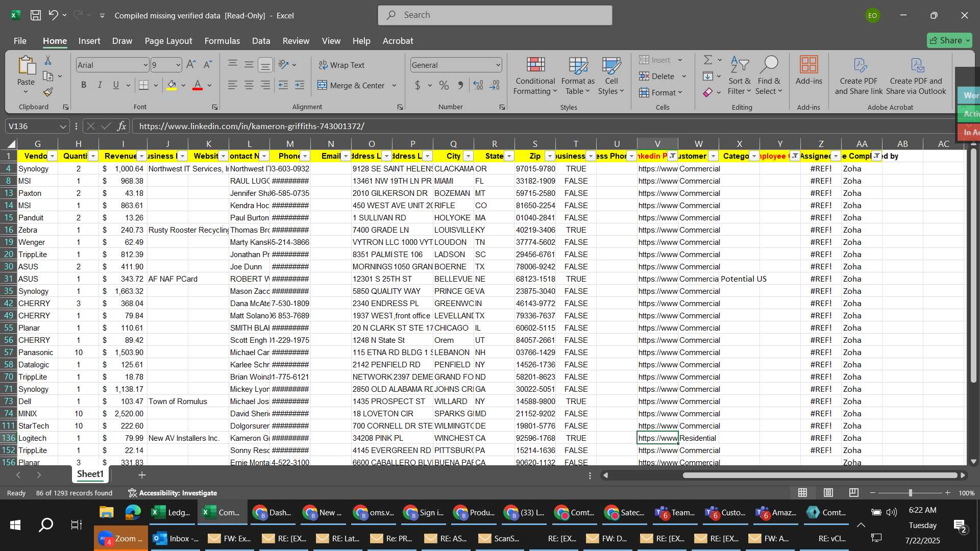
Task: Switch to Page Break Preview view icon
Action: 854,493
